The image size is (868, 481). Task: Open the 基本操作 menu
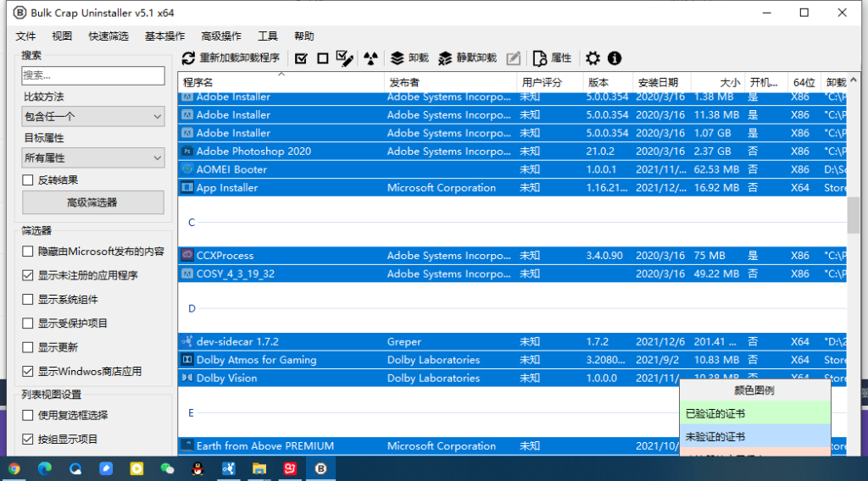point(165,36)
